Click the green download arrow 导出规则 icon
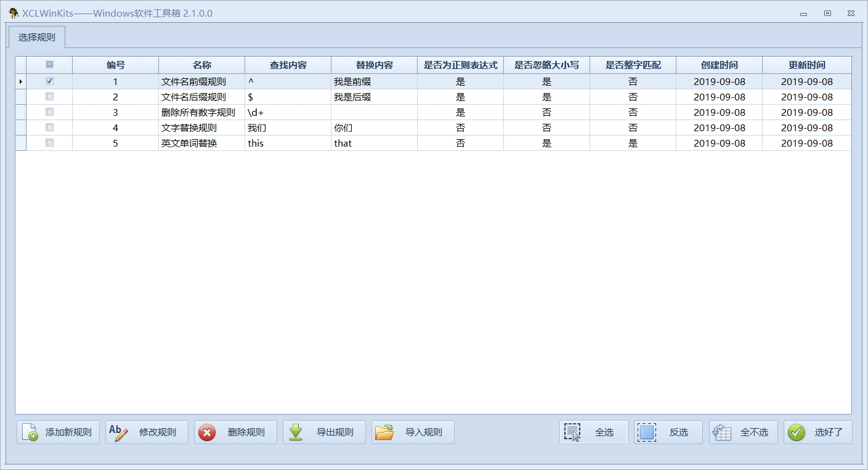 tap(296, 432)
